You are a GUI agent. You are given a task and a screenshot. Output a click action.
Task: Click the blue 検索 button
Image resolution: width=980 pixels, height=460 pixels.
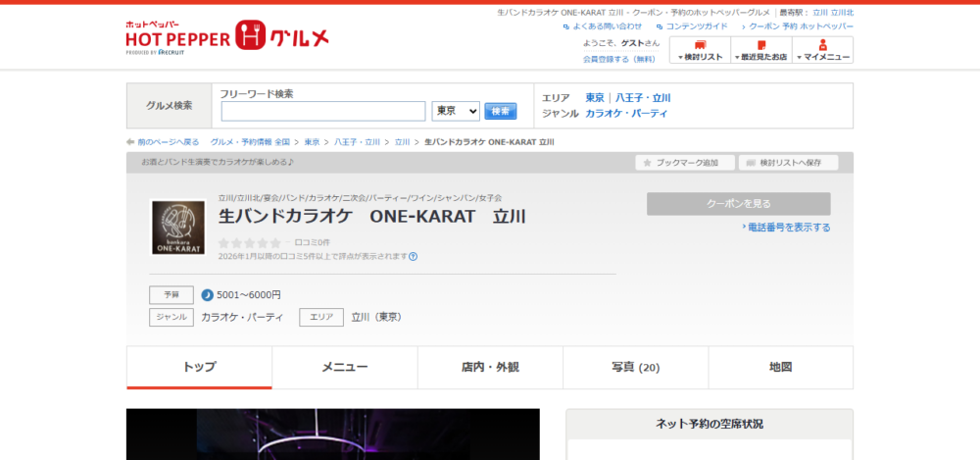(501, 112)
